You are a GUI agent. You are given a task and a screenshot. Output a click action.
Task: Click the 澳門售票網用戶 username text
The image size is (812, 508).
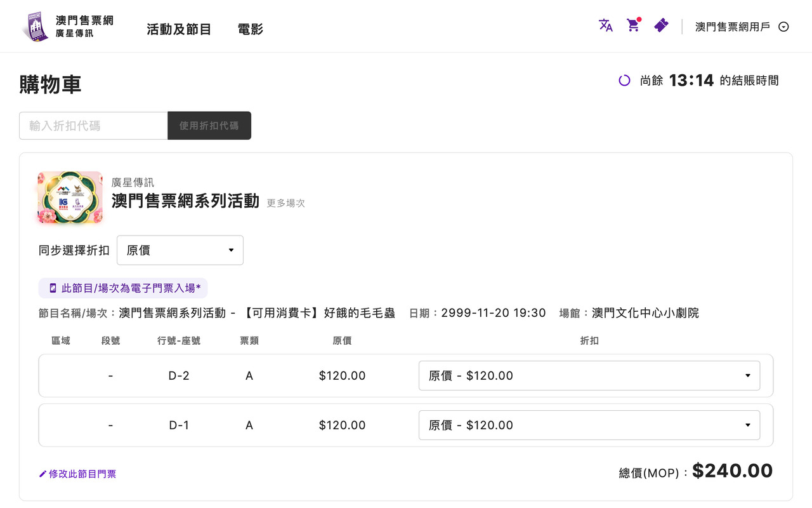click(733, 27)
